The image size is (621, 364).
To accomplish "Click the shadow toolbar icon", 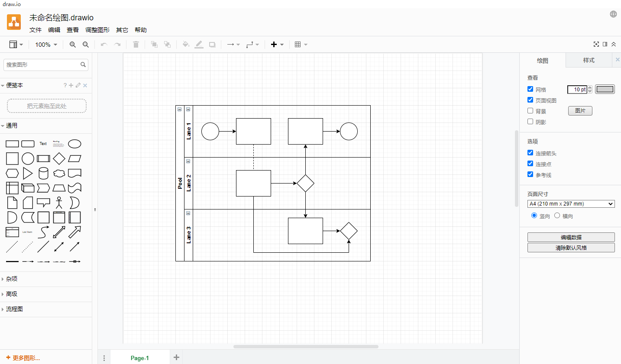I will click(x=212, y=45).
